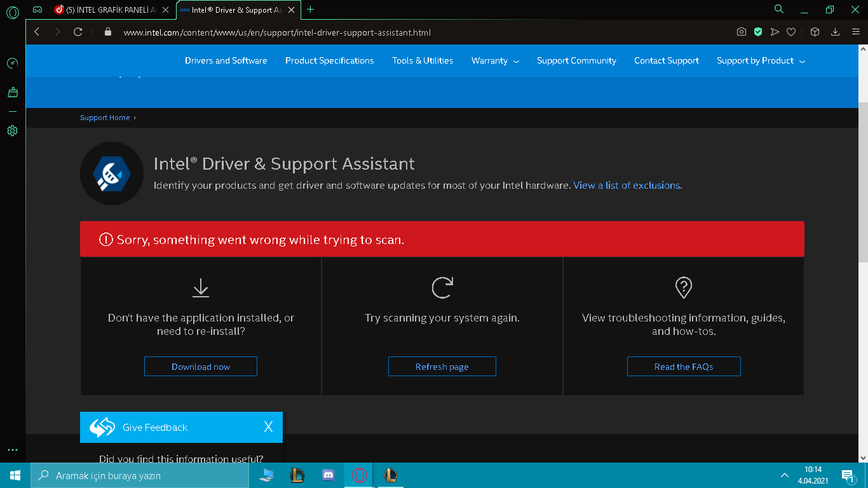Open GX Control speedometer panel in sidebar
Screen dimensions: 868x488
pyautogui.click(x=12, y=64)
